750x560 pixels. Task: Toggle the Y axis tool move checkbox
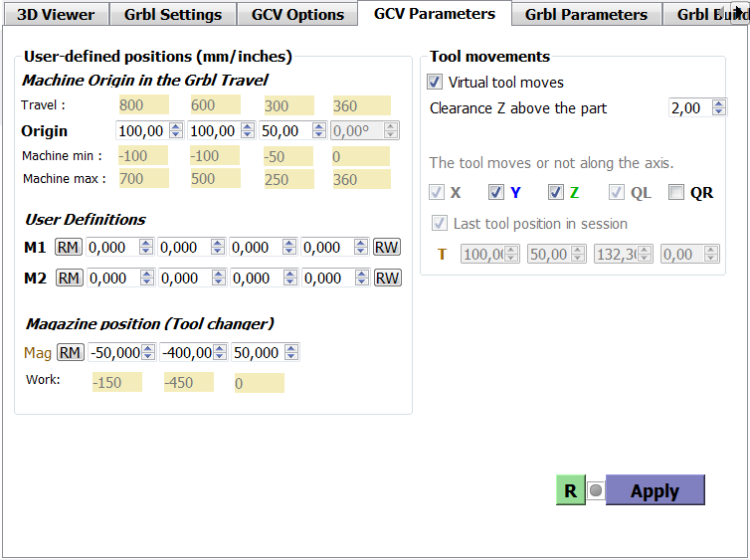click(x=496, y=192)
